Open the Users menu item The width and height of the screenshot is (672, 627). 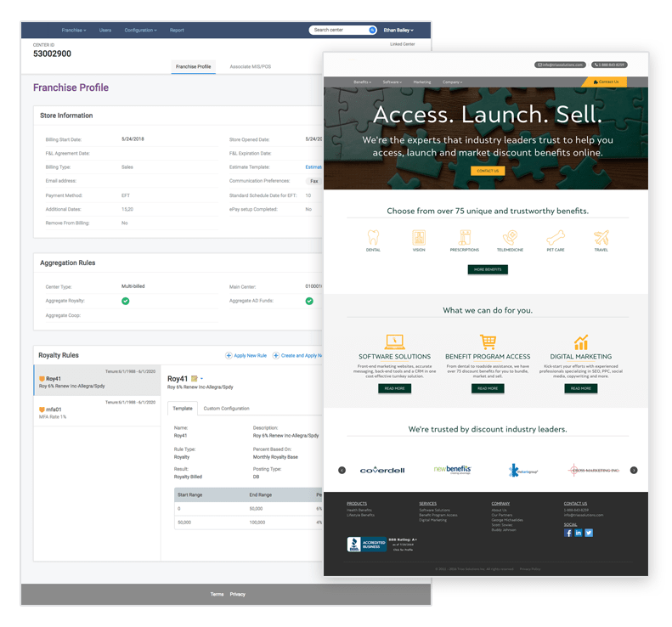coord(105,30)
